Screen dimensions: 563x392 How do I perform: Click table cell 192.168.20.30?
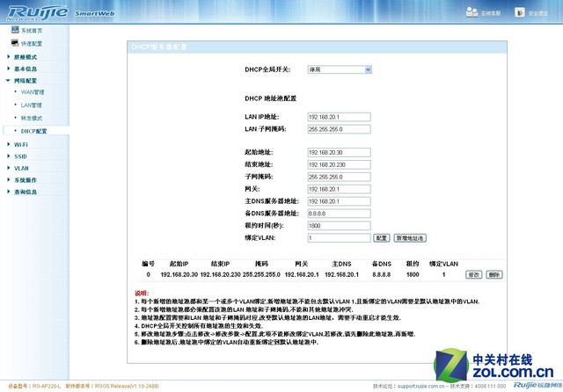[179, 275]
